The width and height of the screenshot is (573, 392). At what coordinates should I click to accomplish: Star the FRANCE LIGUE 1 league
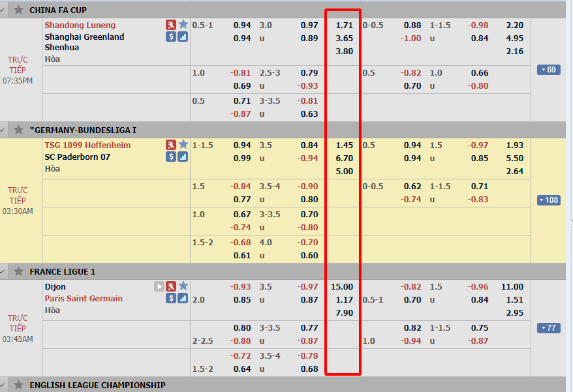[x=18, y=271]
